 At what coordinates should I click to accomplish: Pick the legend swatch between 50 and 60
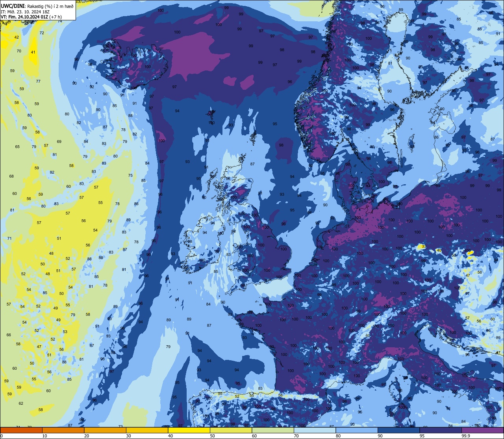click(231, 430)
